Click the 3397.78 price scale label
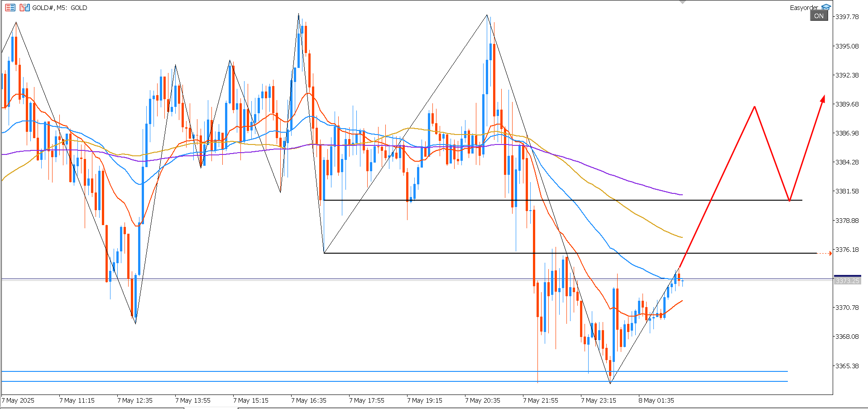 [847, 17]
